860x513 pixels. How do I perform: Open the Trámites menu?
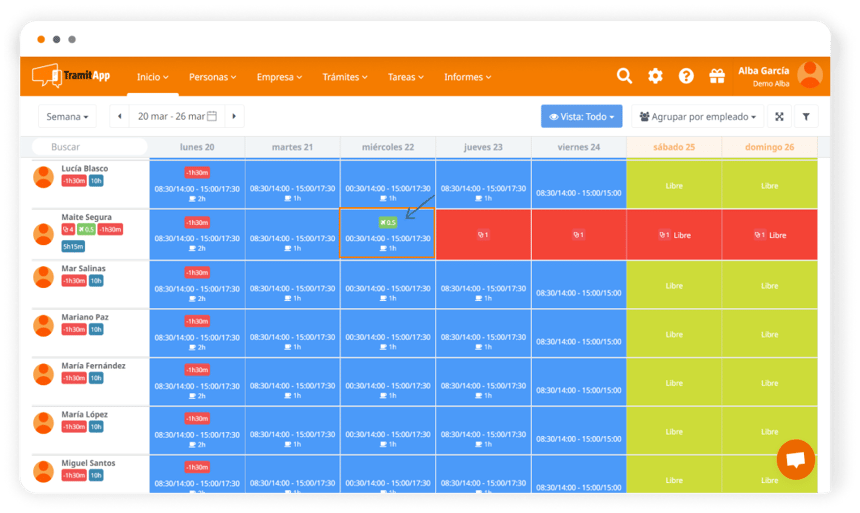tap(345, 77)
